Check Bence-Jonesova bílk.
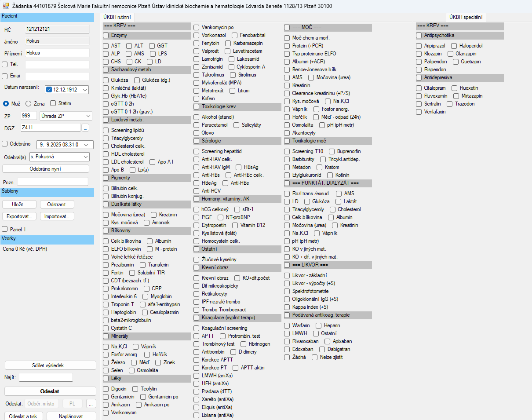The width and height of the screenshot is (532, 420). 287,69
